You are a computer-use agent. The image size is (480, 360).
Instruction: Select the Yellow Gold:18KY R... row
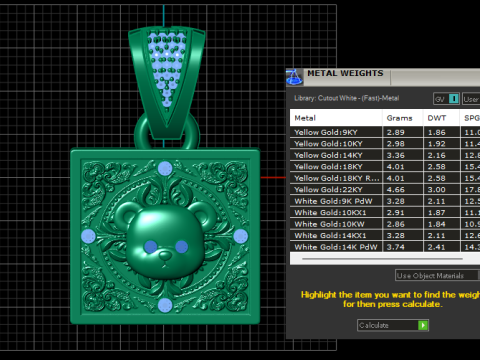(x=385, y=178)
